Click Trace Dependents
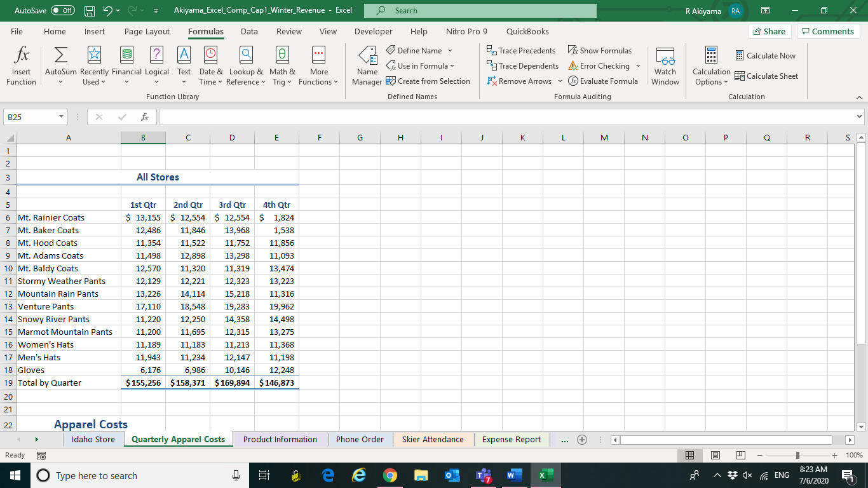The width and height of the screenshot is (868, 488). [x=522, y=65]
